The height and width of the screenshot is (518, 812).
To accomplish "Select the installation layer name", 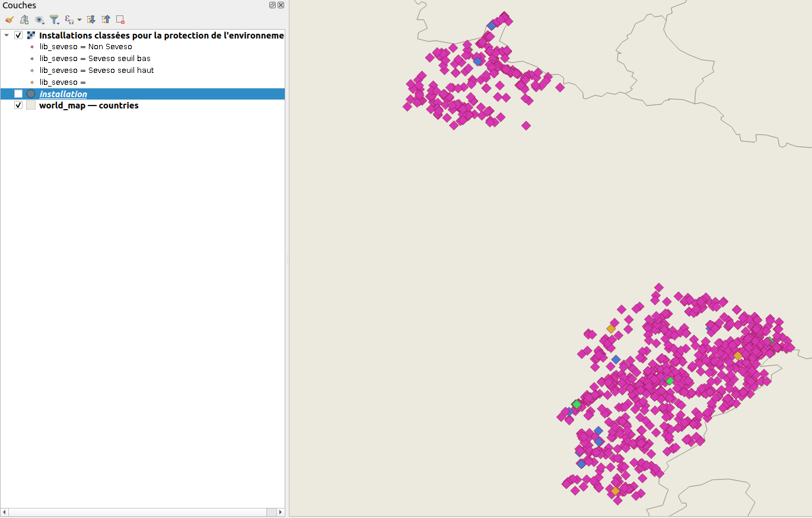I will [62, 94].
